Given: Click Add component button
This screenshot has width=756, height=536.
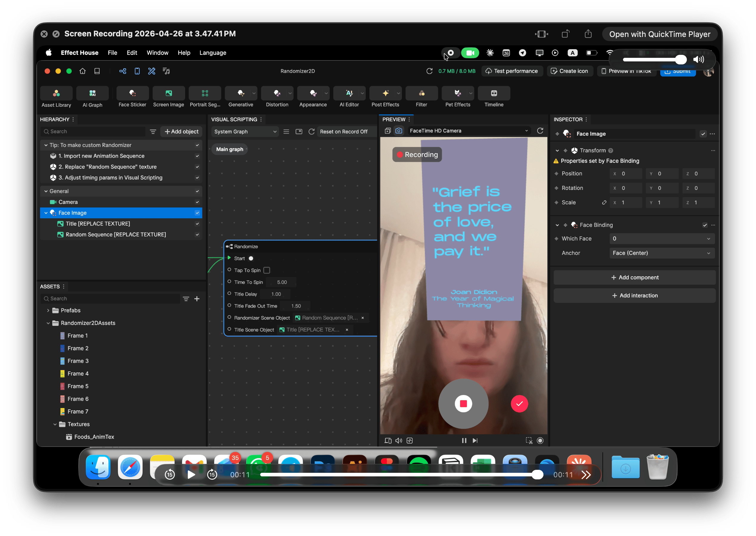Looking at the screenshot, I should coord(635,278).
